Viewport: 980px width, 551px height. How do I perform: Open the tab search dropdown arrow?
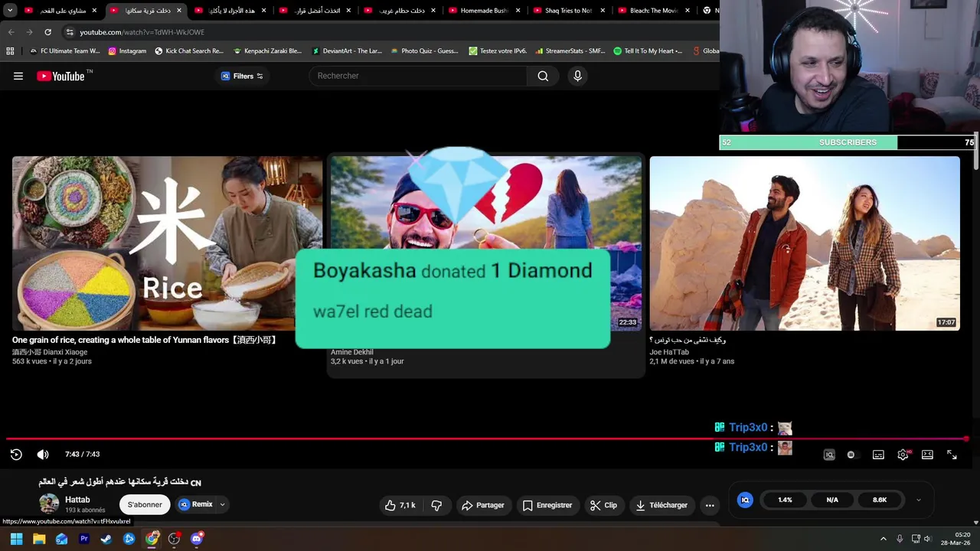point(10,11)
